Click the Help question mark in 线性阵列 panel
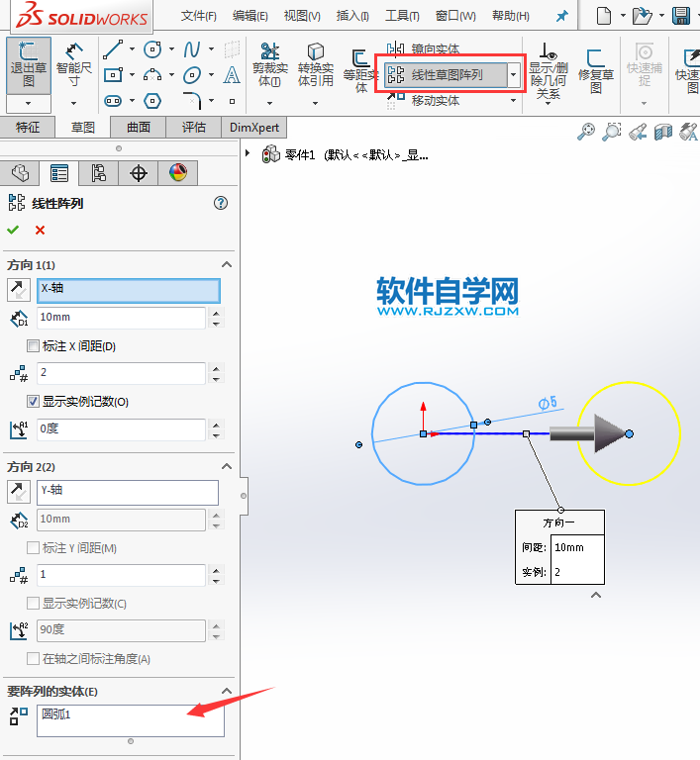The height and width of the screenshot is (760, 700). tap(221, 203)
